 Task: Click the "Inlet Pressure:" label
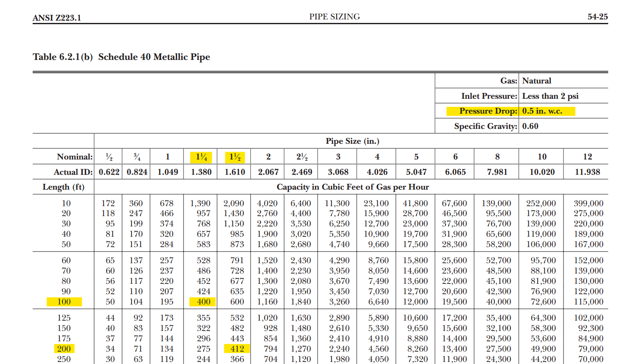[489, 96]
